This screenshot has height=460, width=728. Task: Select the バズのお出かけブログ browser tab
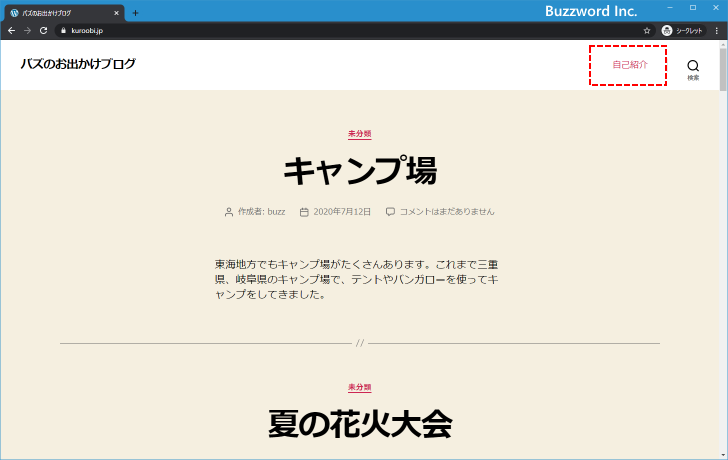pyautogui.click(x=64, y=13)
